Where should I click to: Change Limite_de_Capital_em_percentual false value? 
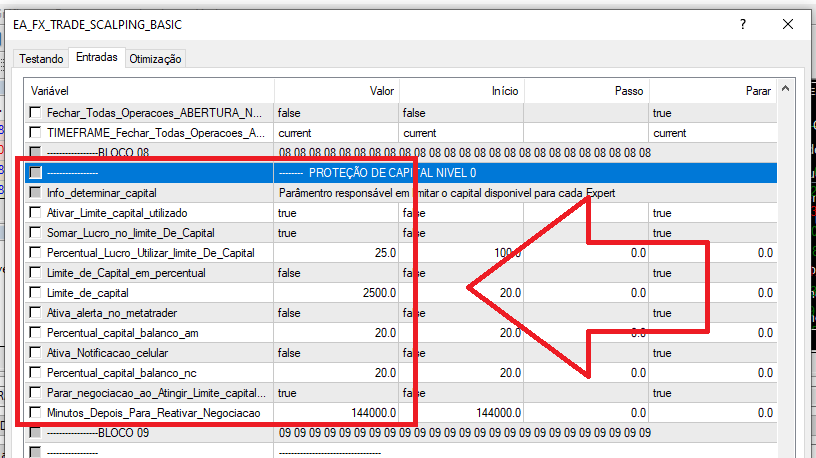pos(336,273)
